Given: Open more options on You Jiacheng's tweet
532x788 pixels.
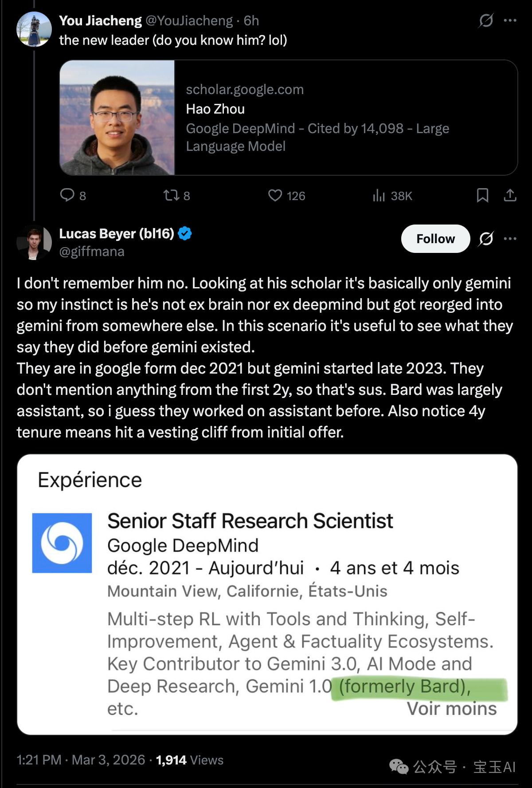Looking at the screenshot, I should (510, 20).
